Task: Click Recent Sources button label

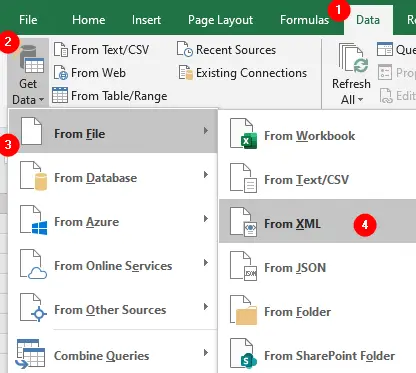Action: point(236,50)
